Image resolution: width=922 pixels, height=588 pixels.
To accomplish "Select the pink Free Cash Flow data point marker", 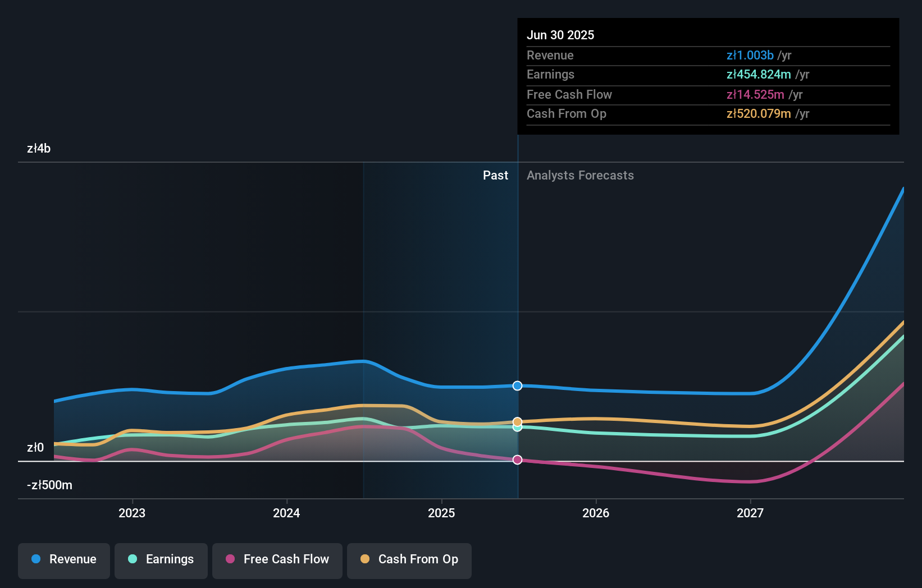I will (x=517, y=460).
